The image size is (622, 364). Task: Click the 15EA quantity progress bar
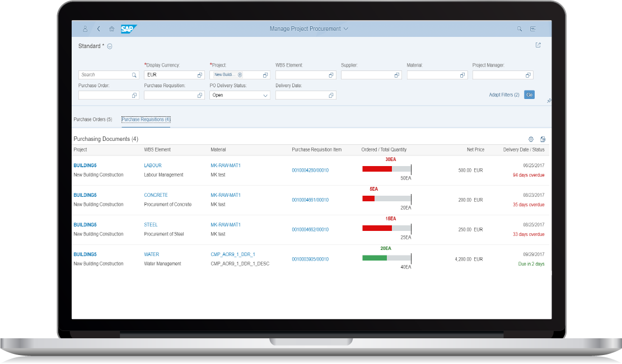click(x=387, y=229)
